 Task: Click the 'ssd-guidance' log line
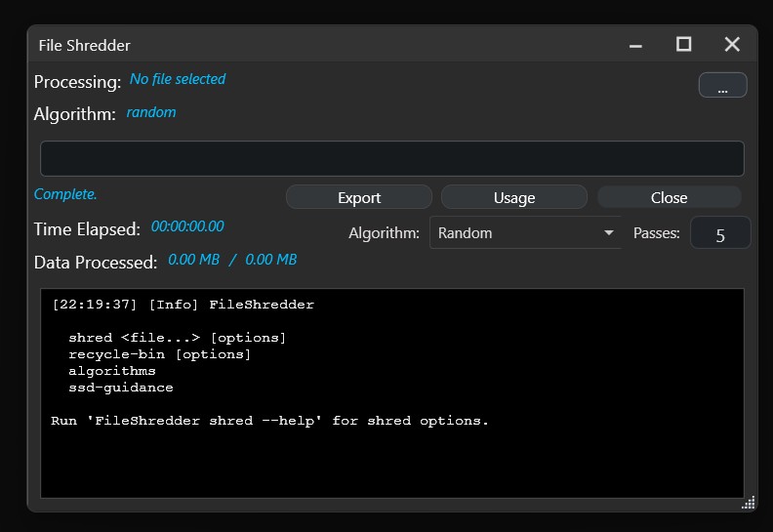click(121, 388)
